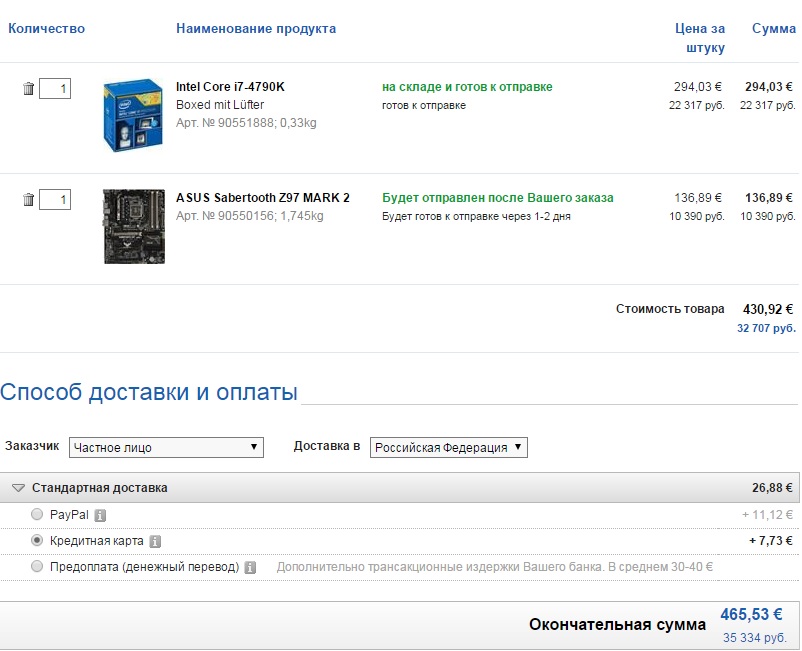Remove ASUS Sabertooth Z97 via trash icon
802x651 pixels.
(x=29, y=199)
